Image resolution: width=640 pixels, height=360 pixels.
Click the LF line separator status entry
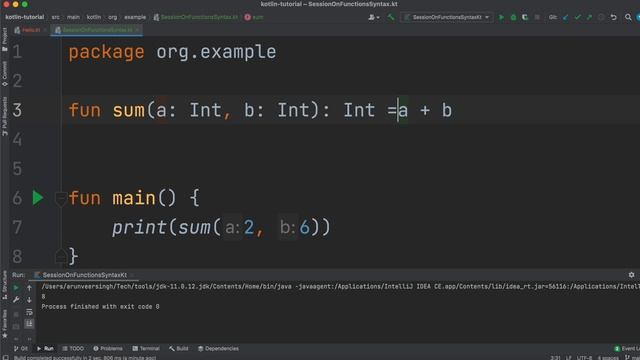569,358
